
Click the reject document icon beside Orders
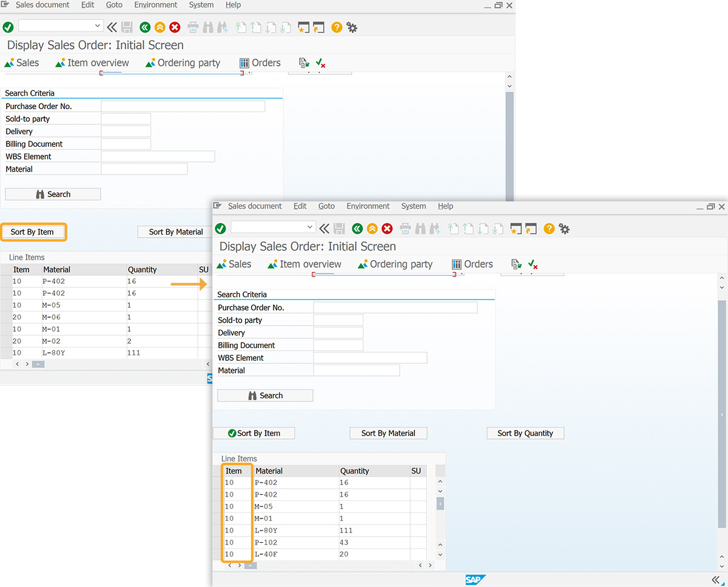coord(533,264)
